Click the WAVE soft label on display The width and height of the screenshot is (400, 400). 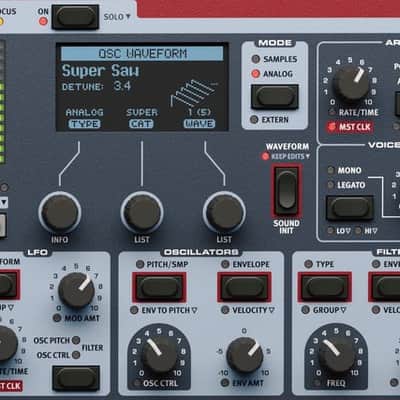pos(199,124)
